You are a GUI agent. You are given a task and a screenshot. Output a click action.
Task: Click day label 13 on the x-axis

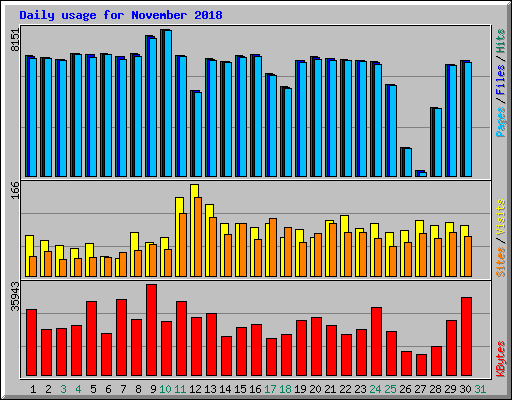pyautogui.click(x=210, y=389)
